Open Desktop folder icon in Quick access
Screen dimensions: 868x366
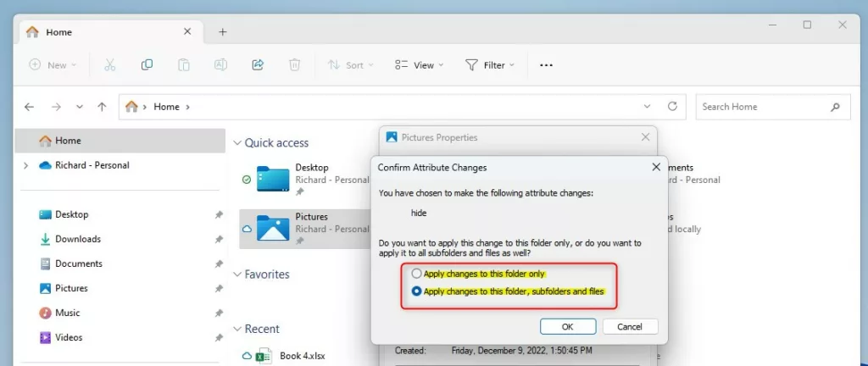pyautogui.click(x=273, y=179)
